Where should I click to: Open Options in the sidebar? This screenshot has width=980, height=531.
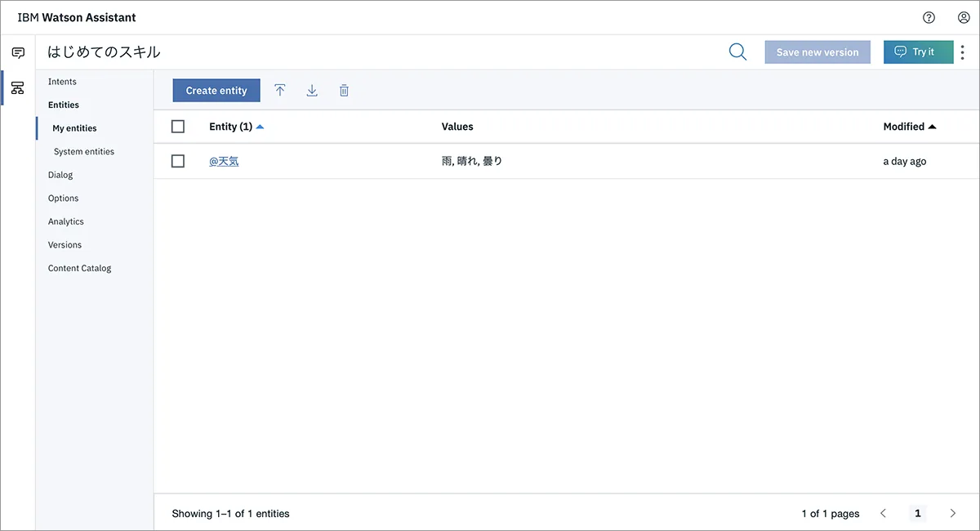63,198
